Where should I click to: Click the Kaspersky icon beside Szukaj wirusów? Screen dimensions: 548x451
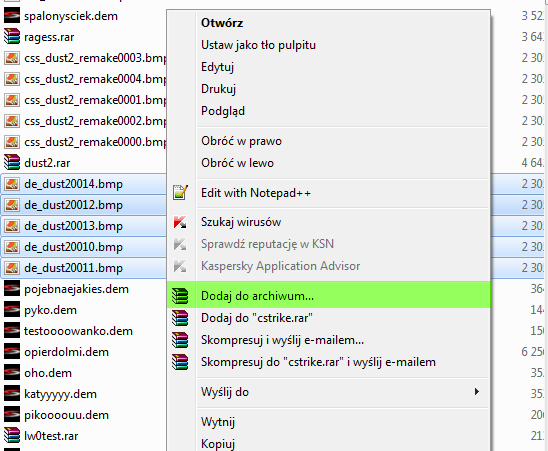180,222
